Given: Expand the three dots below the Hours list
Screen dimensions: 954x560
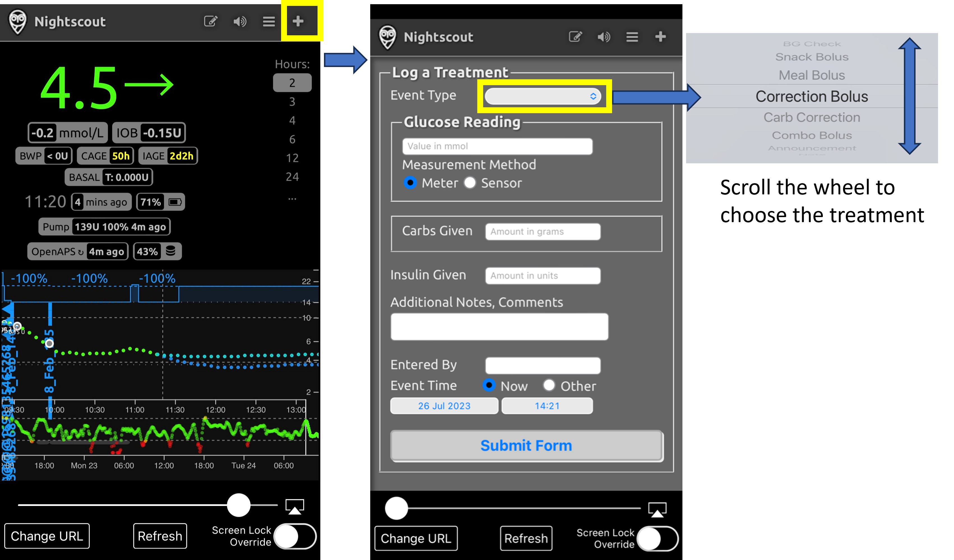Looking at the screenshot, I should click(x=292, y=199).
